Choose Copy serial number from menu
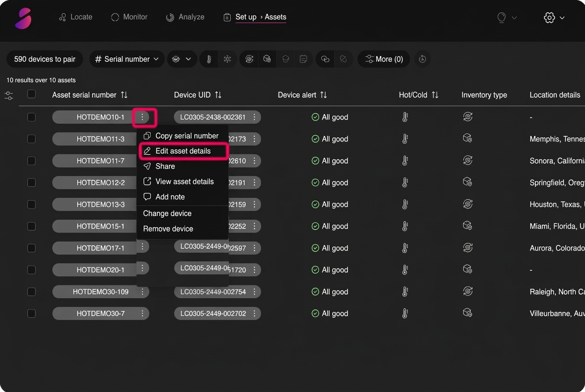Image resolution: width=585 pixels, height=392 pixels. click(182, 136)
